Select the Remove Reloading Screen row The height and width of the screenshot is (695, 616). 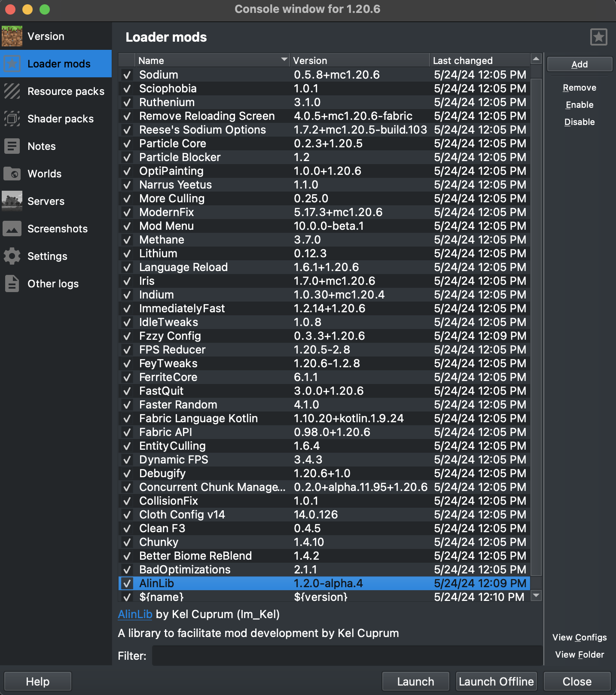(324, 116)
